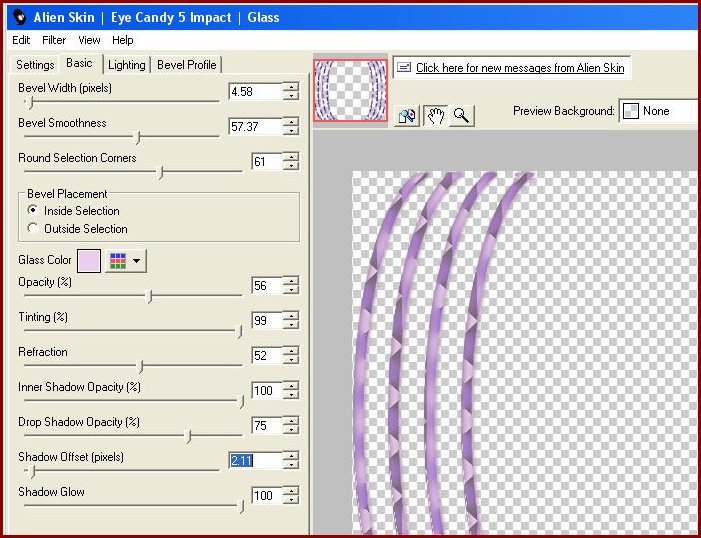Decrease Drop Shadow Opacity with down spinner
This screenshot has height=538, width=701.
pyautogui.click(x=291, y=429)
